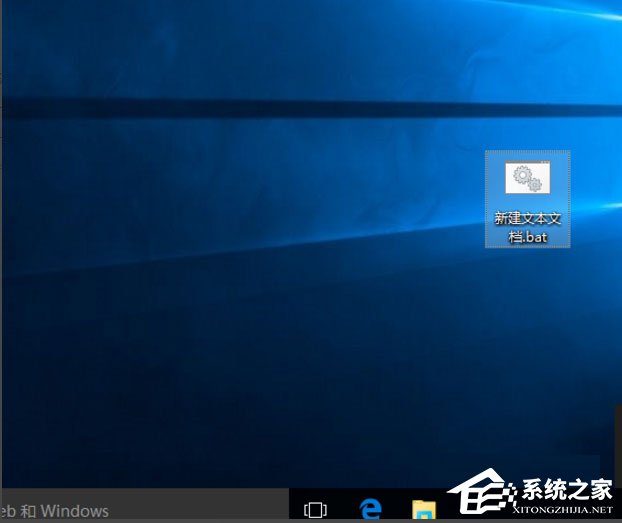Open File Explorer from the taskbar

425,510
